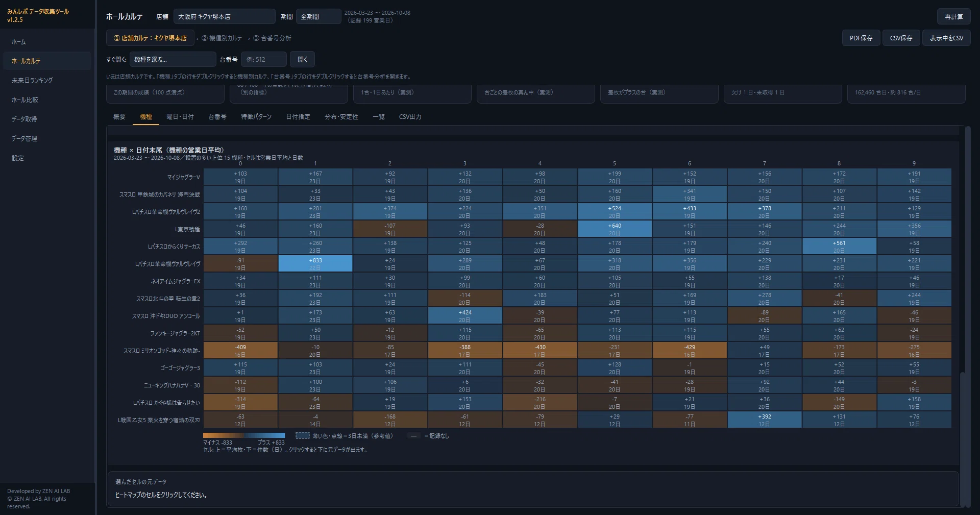Click the 台番号 number input field

pos(263,59)
